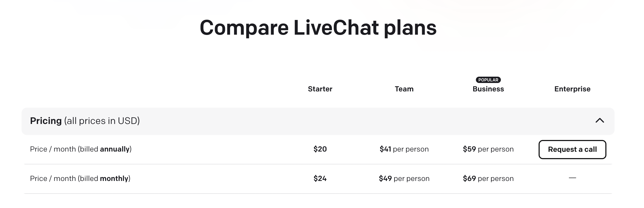This screenshot has width=644, height=208.
Task: Collapse the Pricing section chevron
Action: point(600,121)
